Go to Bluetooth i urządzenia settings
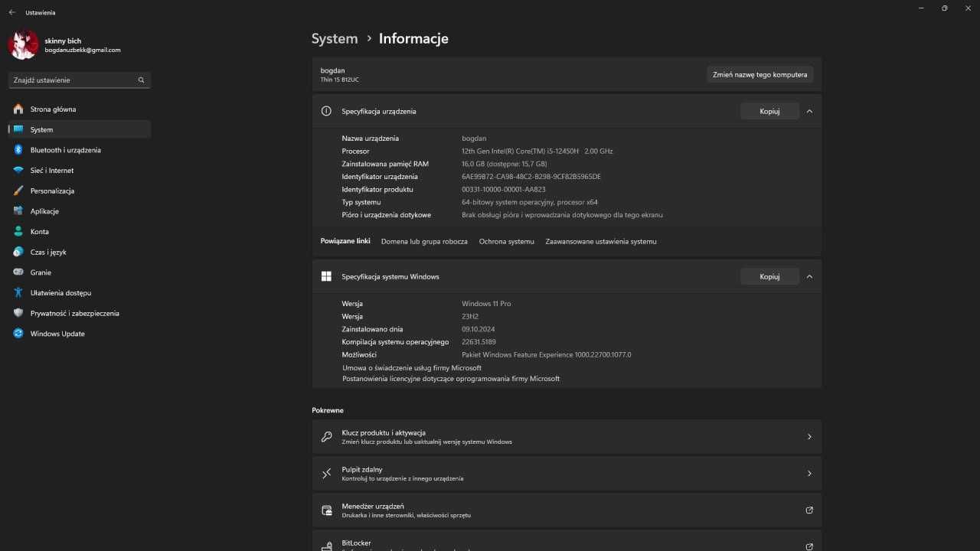980x551 pixels. click(x=80, y=150)
